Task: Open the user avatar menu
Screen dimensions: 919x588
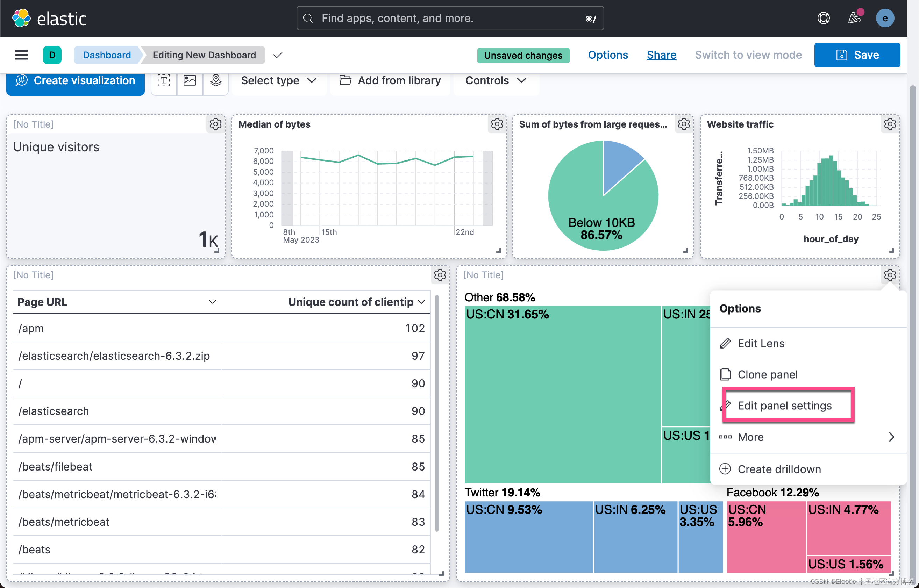Action: 885,18
